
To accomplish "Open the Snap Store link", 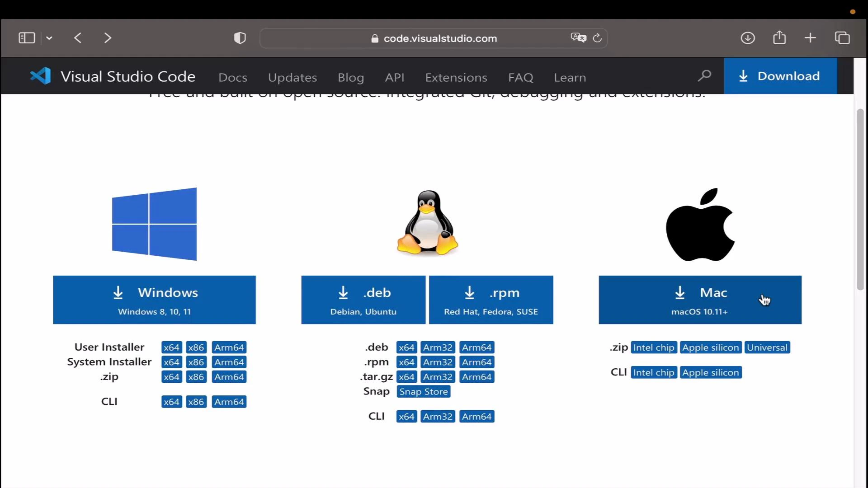I will [x=424, y=392].
